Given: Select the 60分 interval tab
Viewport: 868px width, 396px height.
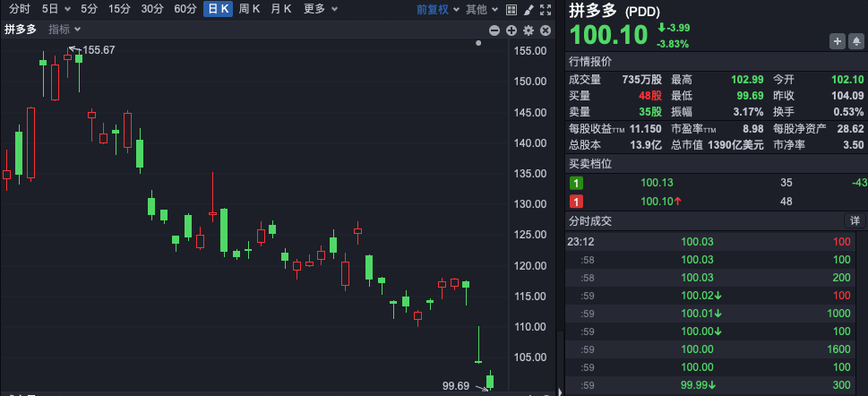Looking at the screenshot, I should click(185, 9).
